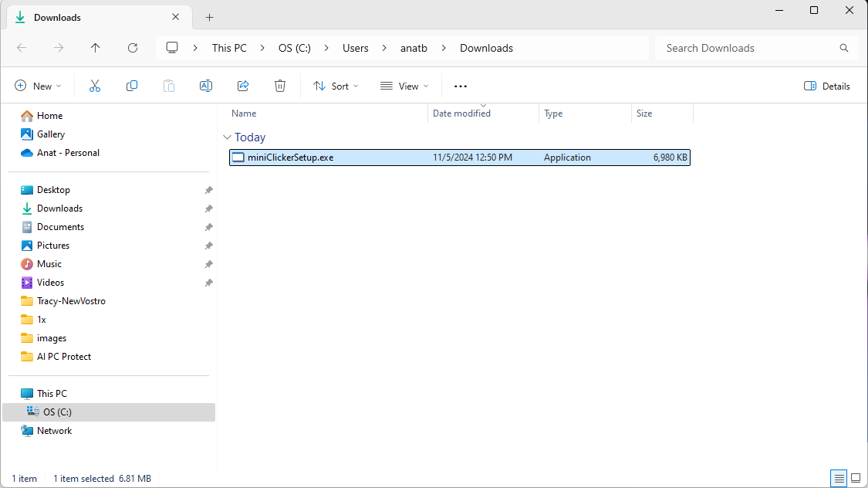Click the monitor icon in address bar
The height and width of the screenshot is (488, 868).
pos(172,48)
